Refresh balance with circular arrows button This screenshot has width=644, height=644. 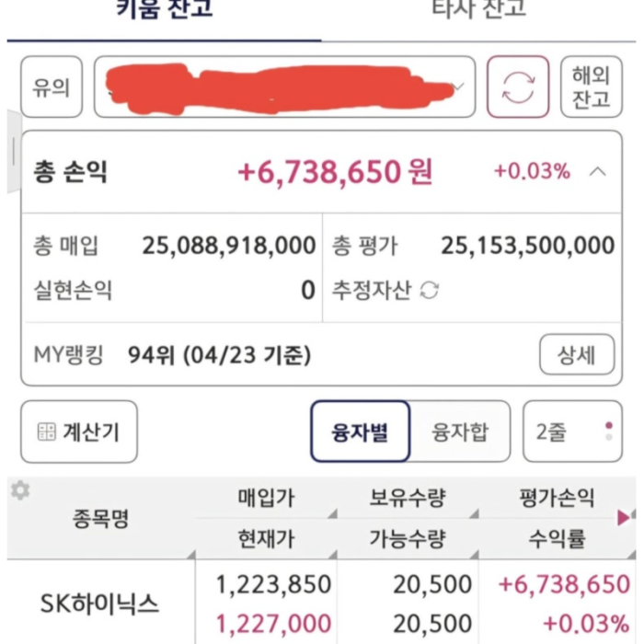(517, 86)
